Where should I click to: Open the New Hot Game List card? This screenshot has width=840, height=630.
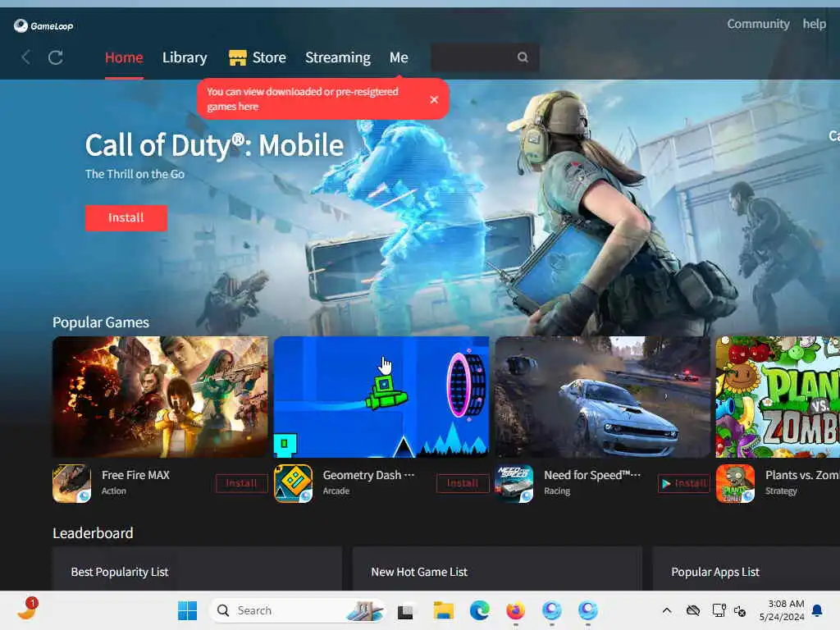click(497, 569)
